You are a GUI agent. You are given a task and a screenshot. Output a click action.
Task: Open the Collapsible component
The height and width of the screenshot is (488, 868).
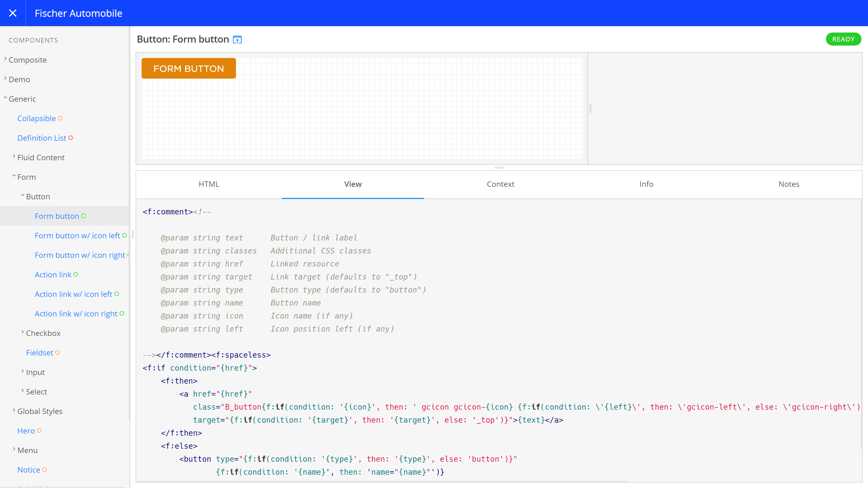point(36,118)
